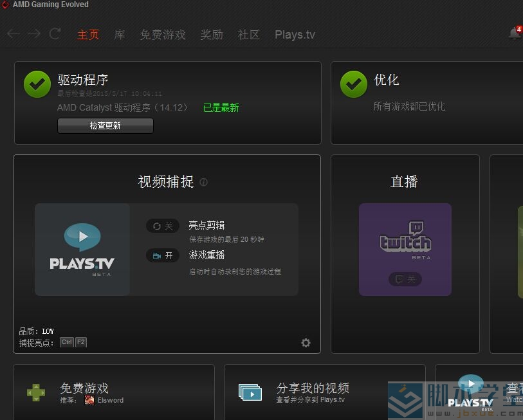Click the F2 hotkey box
The image size is (523, 420).
(x=80, y=342)
